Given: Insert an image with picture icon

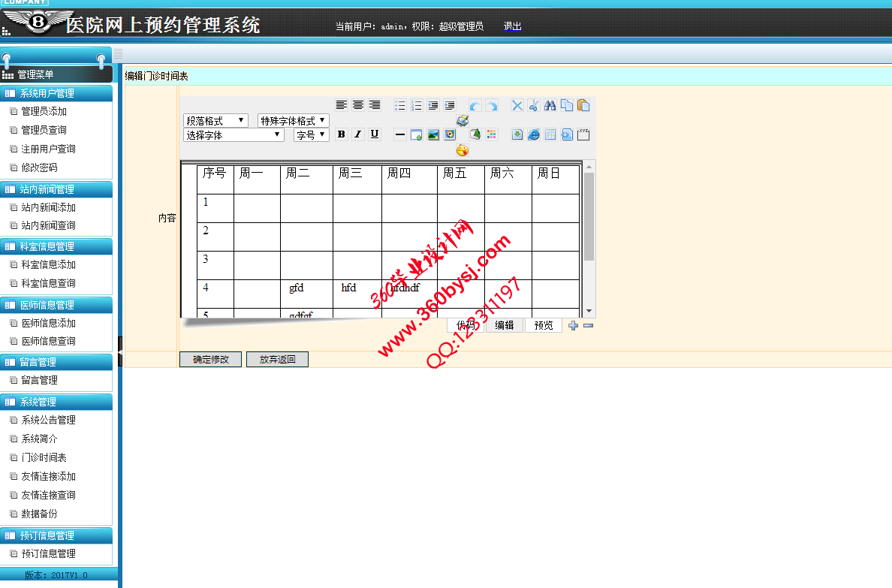Looking at the screenshot, I should (433, 134).
